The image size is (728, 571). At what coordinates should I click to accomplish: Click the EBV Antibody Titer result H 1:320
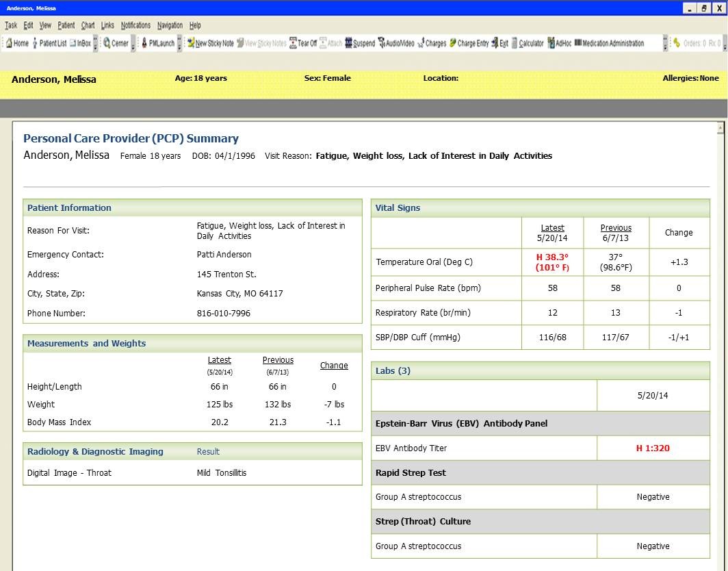[x=653, y=448]
